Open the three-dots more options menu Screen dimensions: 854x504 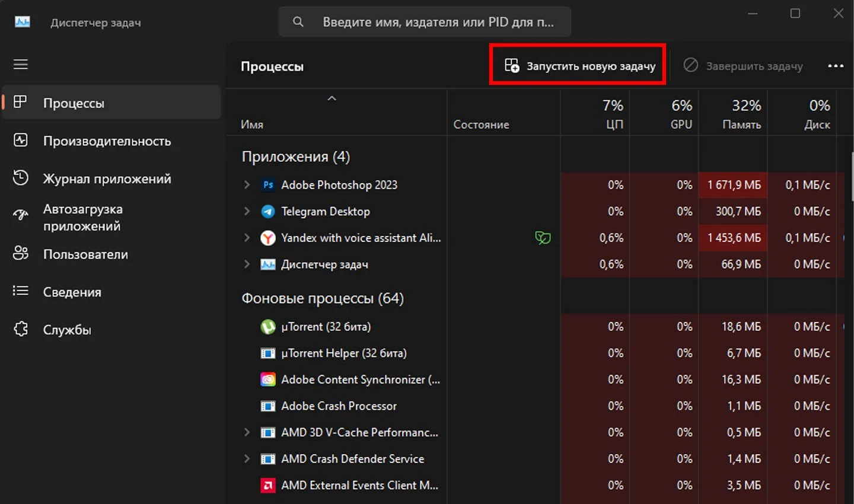point(836,66)
